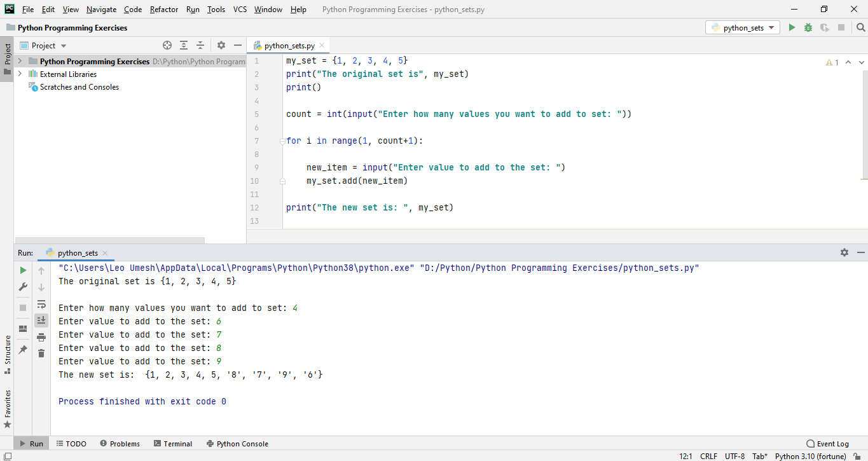Move down the stack trace arrow
868x461 pixels.
click(41, 287)
